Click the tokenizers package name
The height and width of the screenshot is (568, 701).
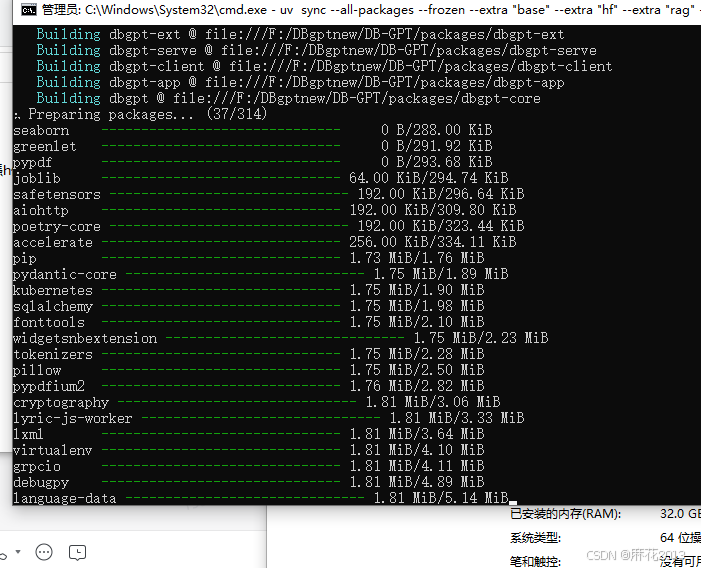click(x=53, y=354)
